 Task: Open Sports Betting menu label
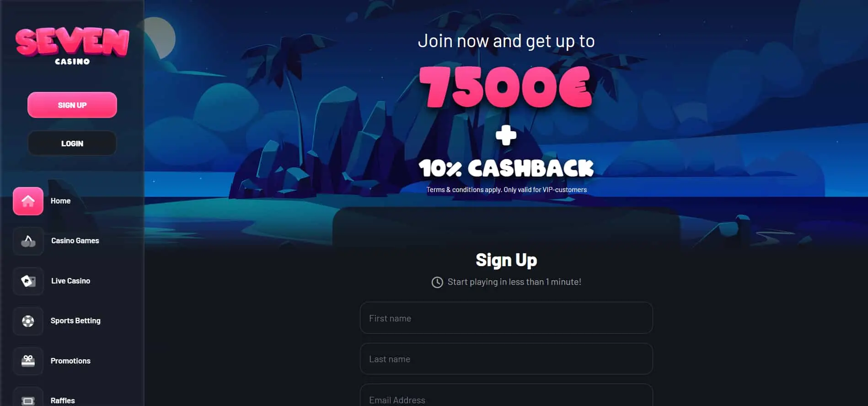[75, 321]
